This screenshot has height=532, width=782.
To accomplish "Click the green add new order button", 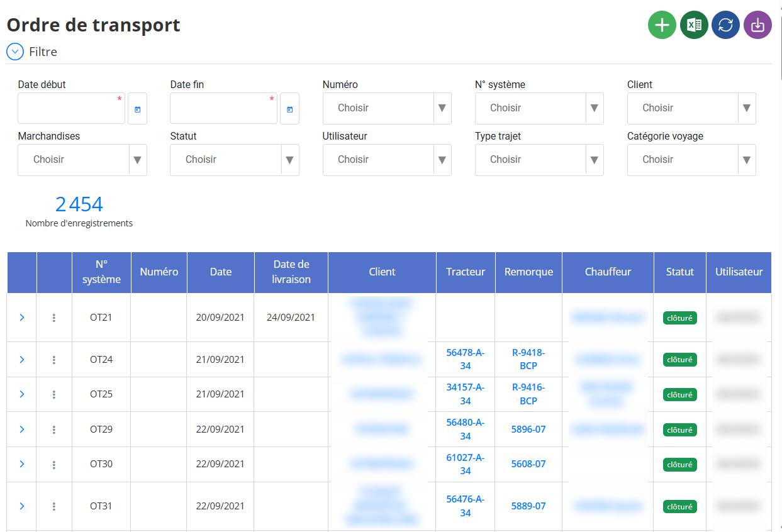I will pyautogui.click(x=662, y=25).
